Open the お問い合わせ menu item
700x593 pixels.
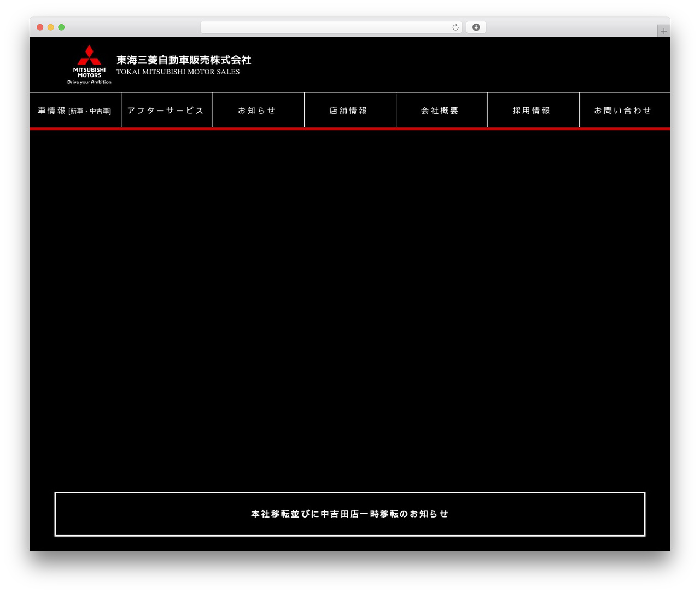point(625,111)
